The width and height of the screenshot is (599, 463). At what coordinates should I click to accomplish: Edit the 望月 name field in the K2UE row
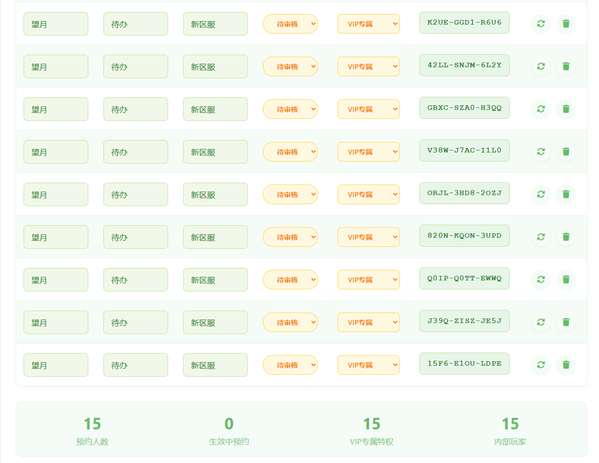click(55, 24)
